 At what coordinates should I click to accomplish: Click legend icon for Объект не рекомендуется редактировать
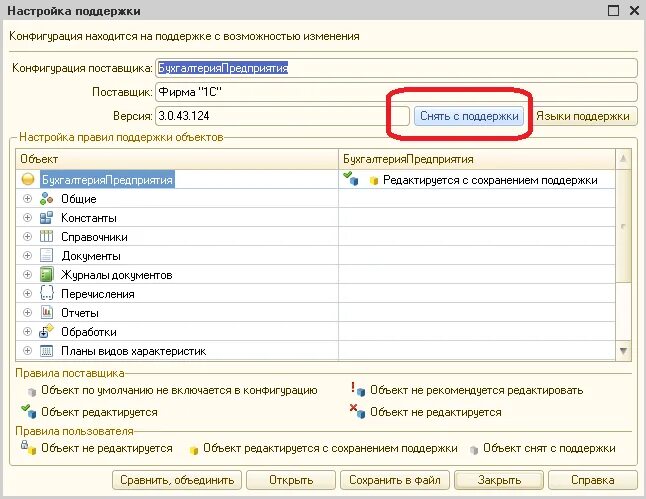pyautogui.click(x=358, y=389)
